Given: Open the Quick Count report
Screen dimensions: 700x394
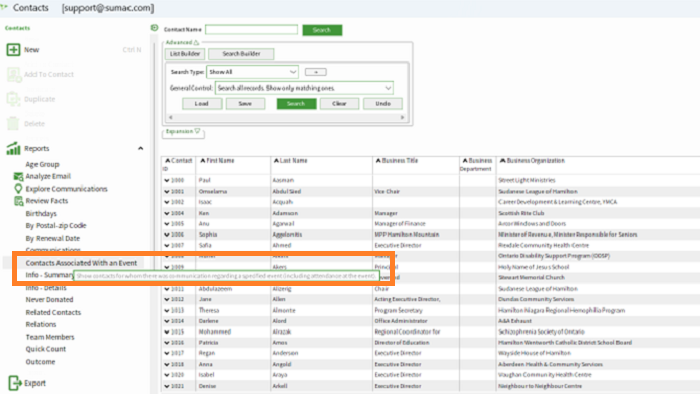Looking at the screenshot, I should click(x=46, y=349).
